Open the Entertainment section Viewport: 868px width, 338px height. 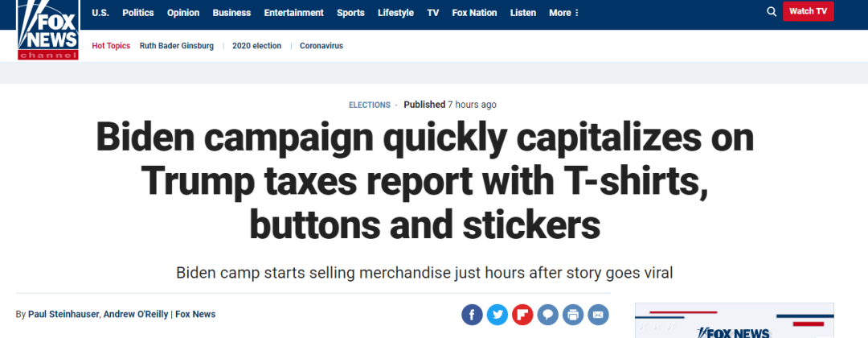pyautogui.click(x=294, y=13)
